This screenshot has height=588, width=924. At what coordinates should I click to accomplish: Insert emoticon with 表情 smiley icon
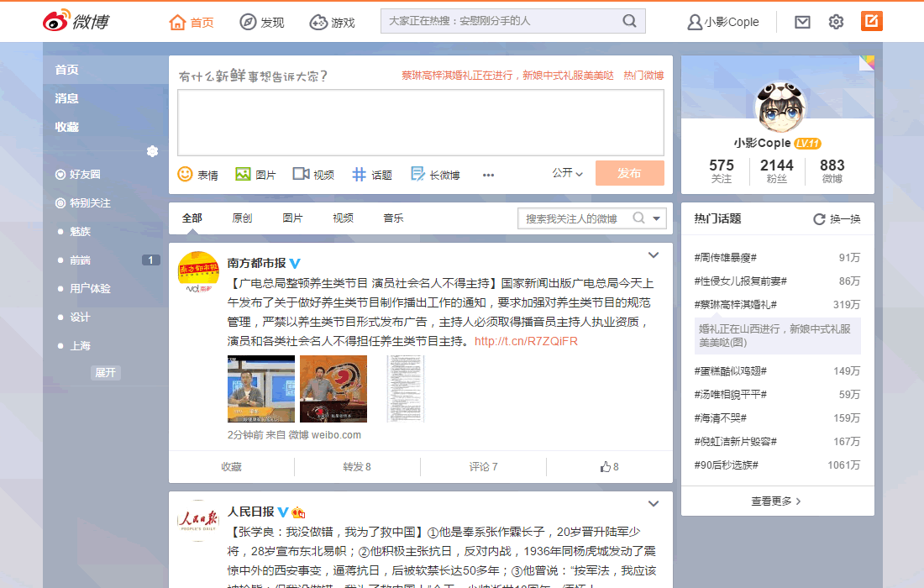pyautogui.click(x=185, y=174)
